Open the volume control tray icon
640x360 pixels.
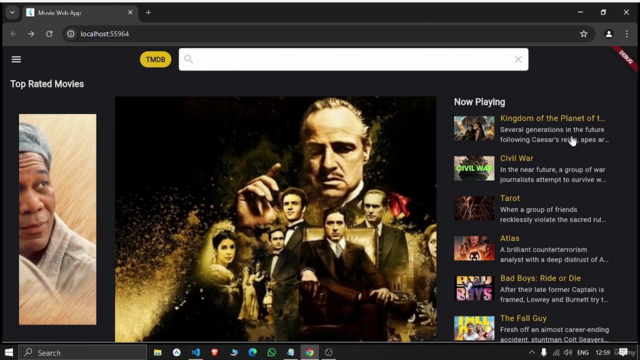coord(568,352)
